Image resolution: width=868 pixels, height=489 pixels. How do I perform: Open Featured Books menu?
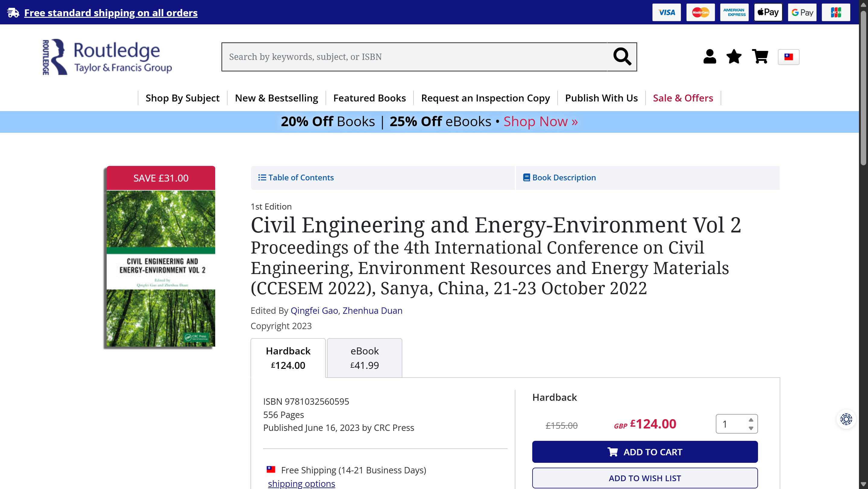pos(369,98)
